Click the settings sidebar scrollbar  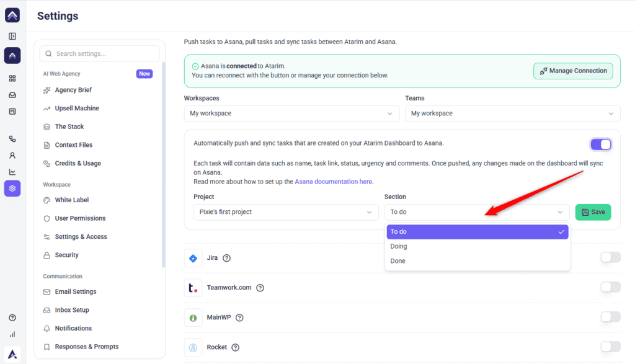coord(164,165)
